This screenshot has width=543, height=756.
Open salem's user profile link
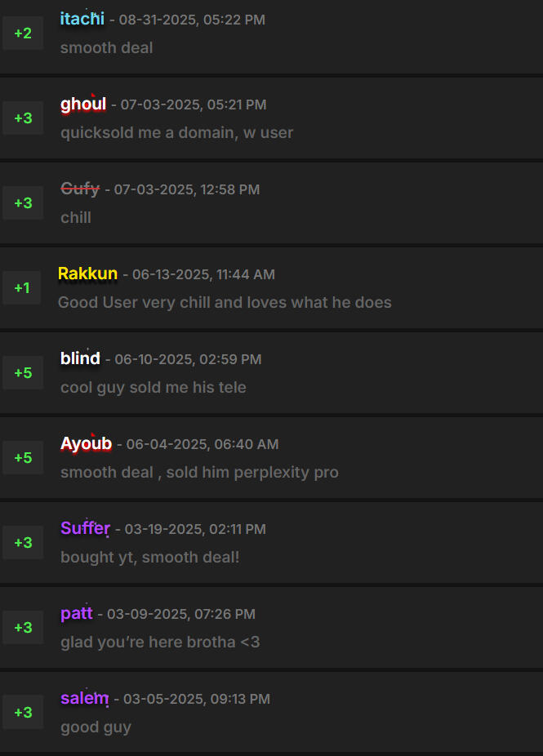[84, 699]
